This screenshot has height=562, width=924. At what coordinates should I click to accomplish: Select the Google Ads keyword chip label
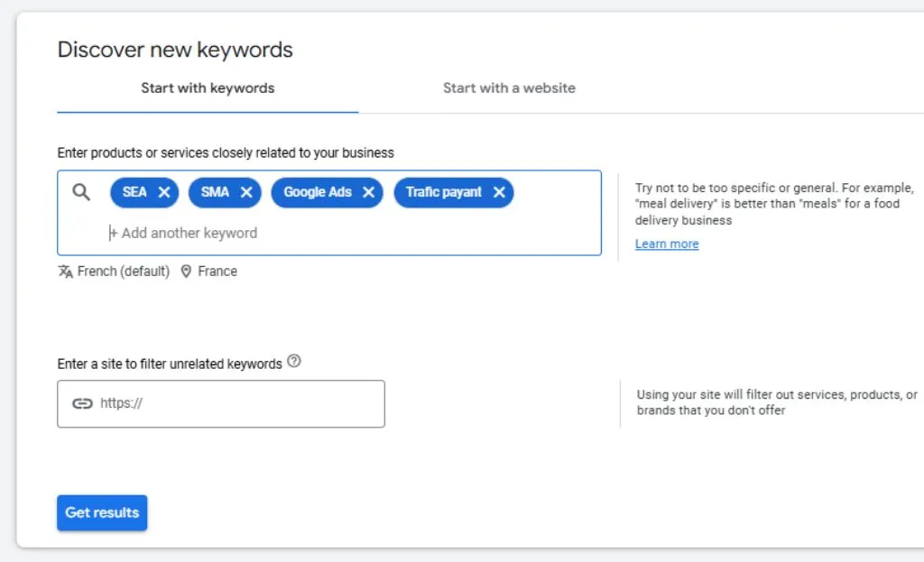tap(318, 192)
